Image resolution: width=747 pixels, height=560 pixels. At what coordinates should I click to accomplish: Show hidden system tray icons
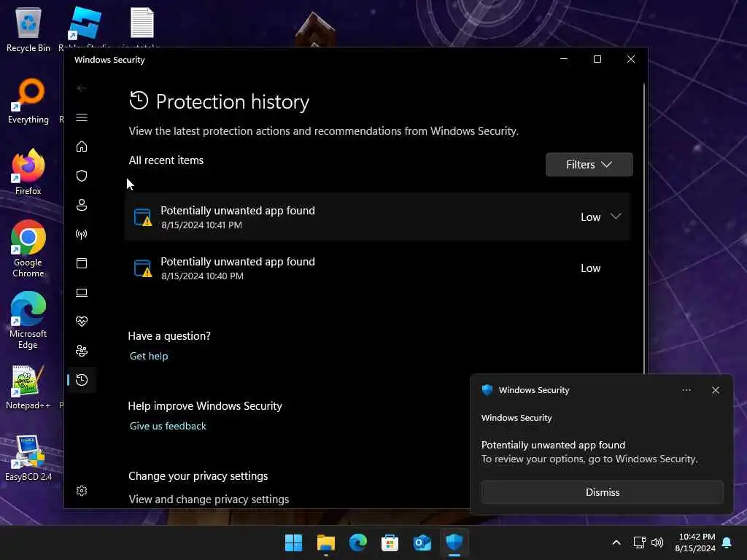coord(616,542)
